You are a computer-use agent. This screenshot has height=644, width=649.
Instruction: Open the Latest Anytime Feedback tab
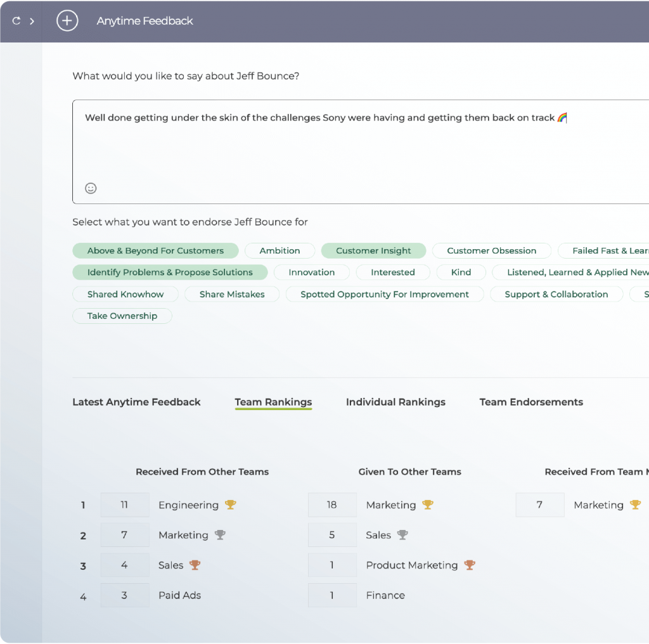tap(136, 402)
